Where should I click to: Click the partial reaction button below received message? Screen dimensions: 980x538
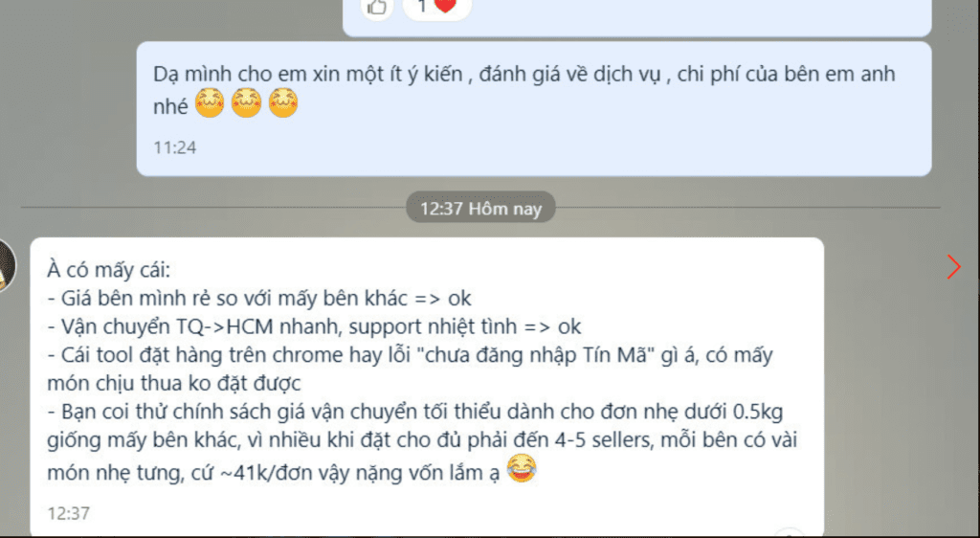click(789, 533)
